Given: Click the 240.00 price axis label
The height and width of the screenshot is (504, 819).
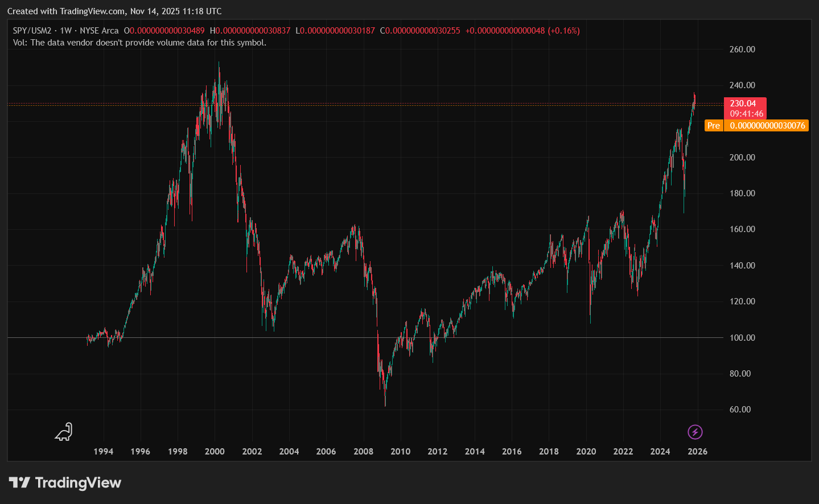Looking at the screenshot, I should [742, 85].
